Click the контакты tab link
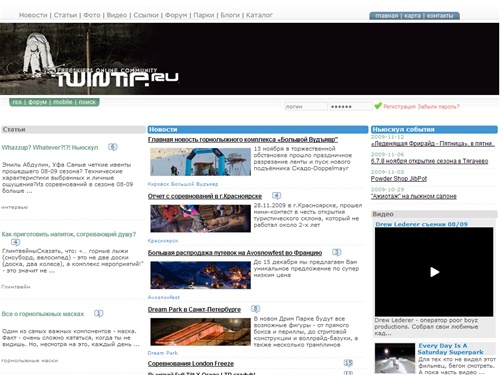 tap(440, 16)
